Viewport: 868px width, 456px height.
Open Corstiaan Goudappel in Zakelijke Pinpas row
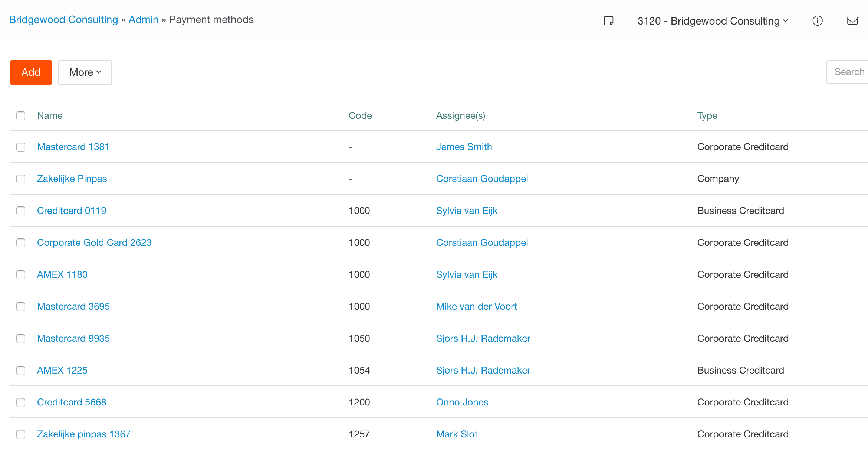tap(482, 179)
